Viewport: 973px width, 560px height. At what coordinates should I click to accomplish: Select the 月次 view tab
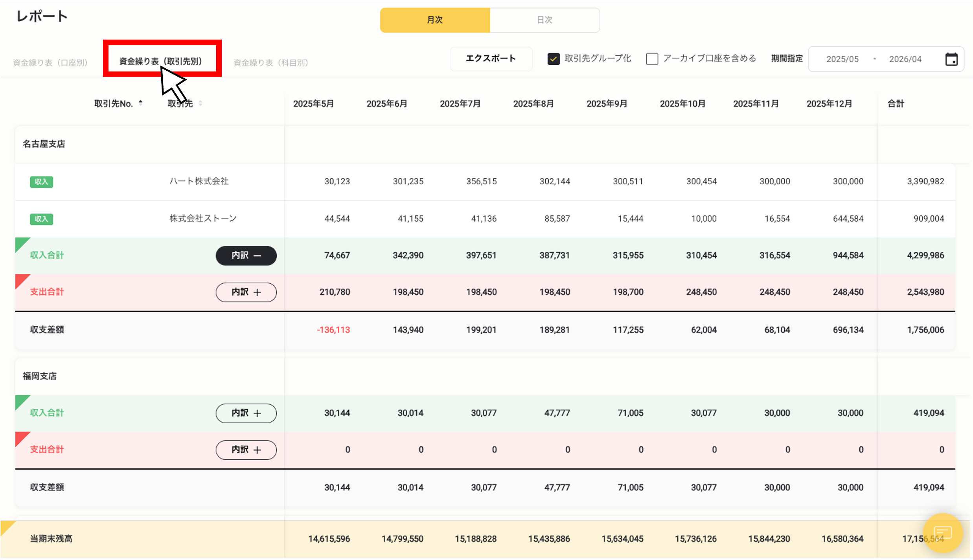435,20
